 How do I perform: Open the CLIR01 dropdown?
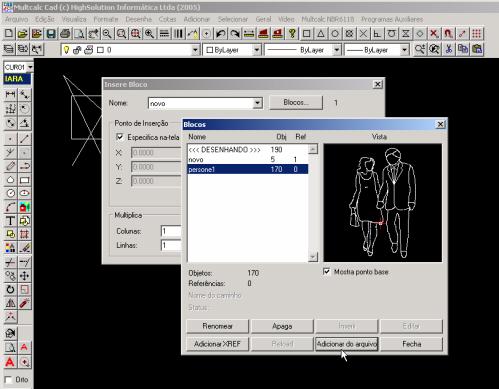click(x=30, y=67)
